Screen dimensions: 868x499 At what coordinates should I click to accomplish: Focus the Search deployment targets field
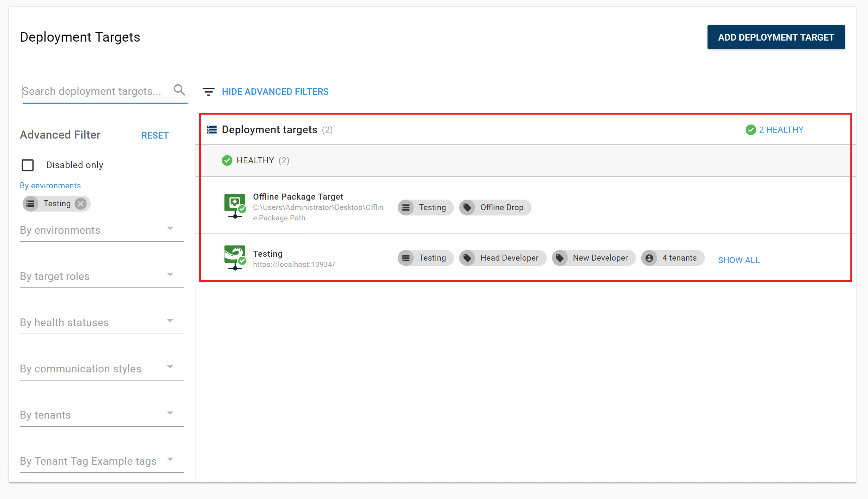coord(95,91)
